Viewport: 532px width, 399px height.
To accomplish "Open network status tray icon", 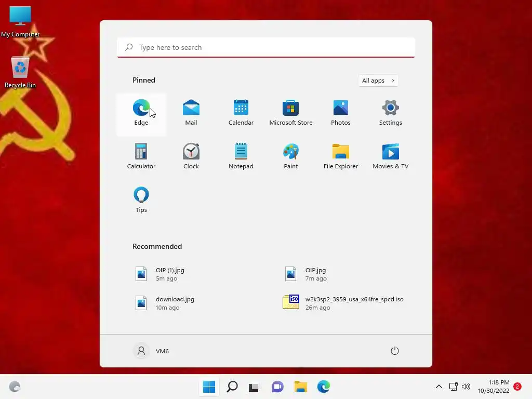I will (453, 387).
